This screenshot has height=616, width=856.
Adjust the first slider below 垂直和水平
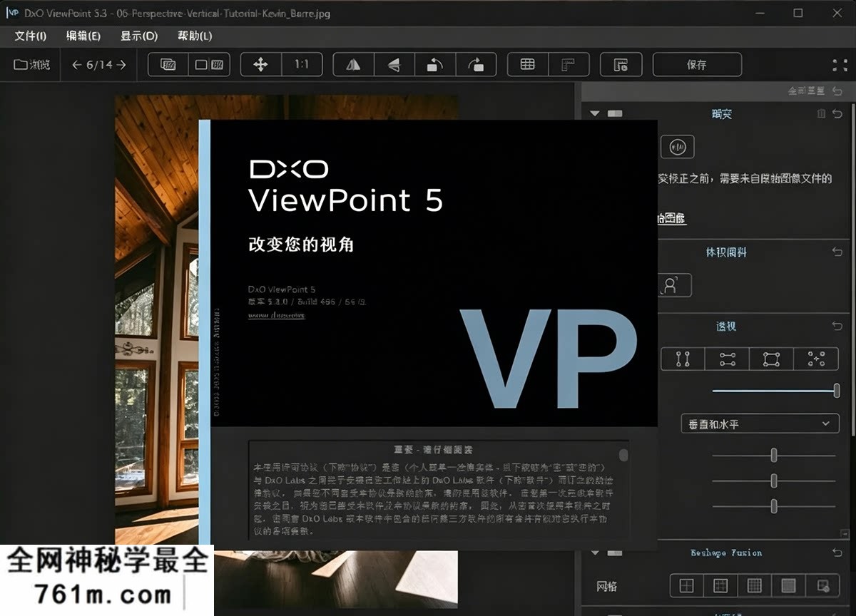point(774,456)
